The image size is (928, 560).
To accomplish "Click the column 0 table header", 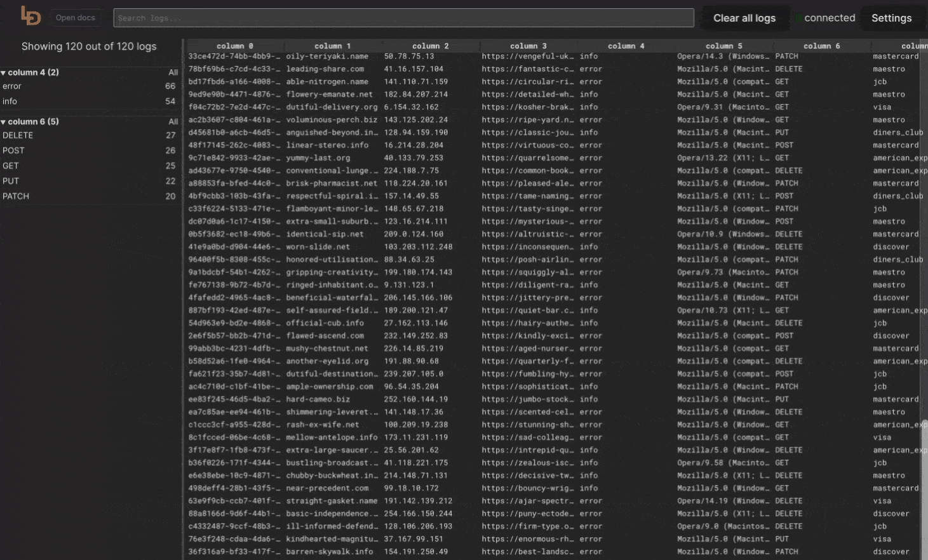I will pyautogui.click(x=234, y=46).
